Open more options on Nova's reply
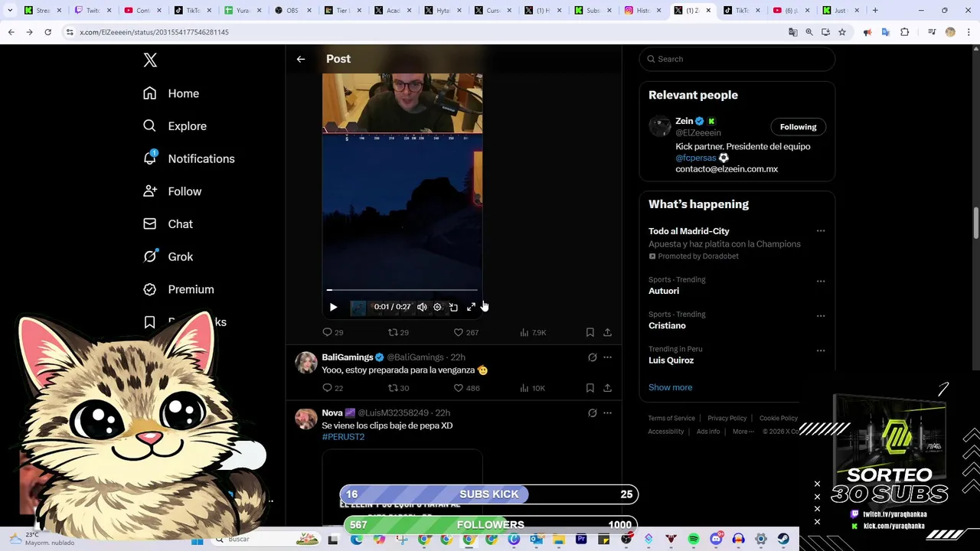The height and width of the screenshot is (551, 980). click(x=607, y=413)
